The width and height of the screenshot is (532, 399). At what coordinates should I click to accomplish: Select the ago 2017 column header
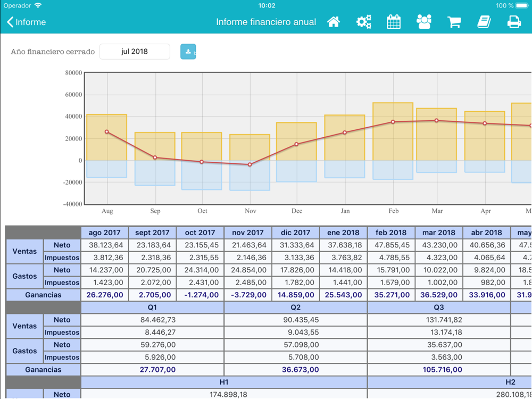(x=105, y=233)
